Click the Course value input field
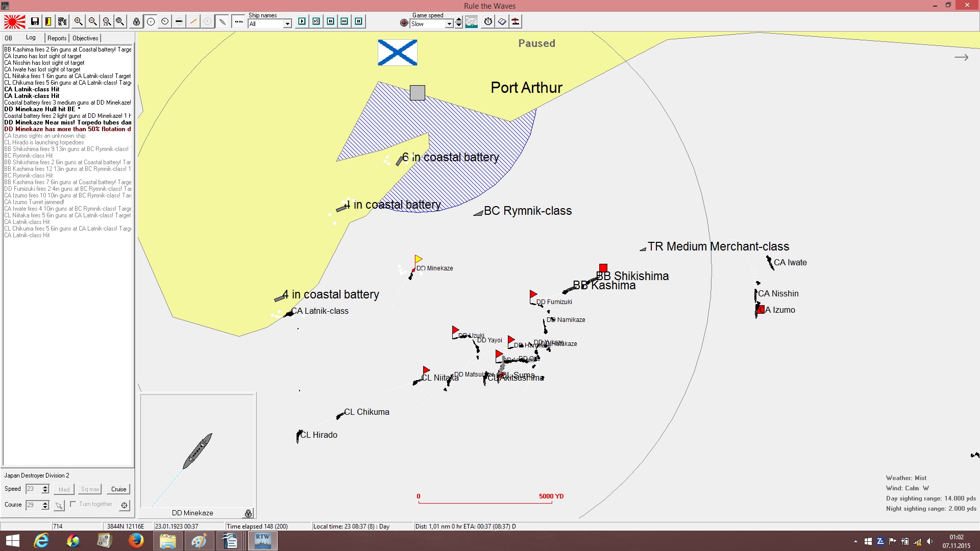This screenshot has height=551, width=980. point(33,505)
